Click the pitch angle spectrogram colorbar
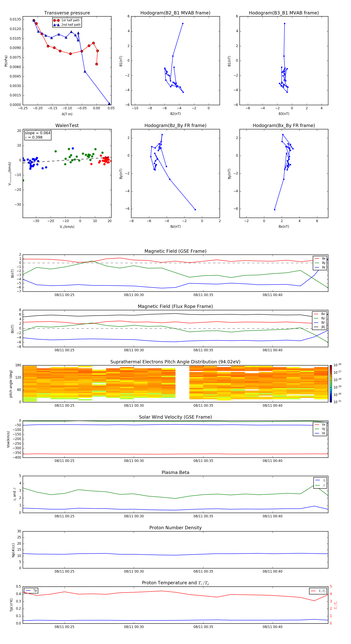351x644 pixels. [331, 384]
